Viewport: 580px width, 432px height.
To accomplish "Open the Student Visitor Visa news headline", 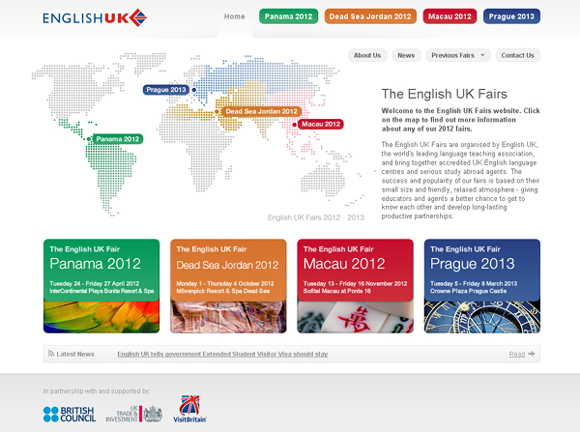I will [x=223, y=354].
